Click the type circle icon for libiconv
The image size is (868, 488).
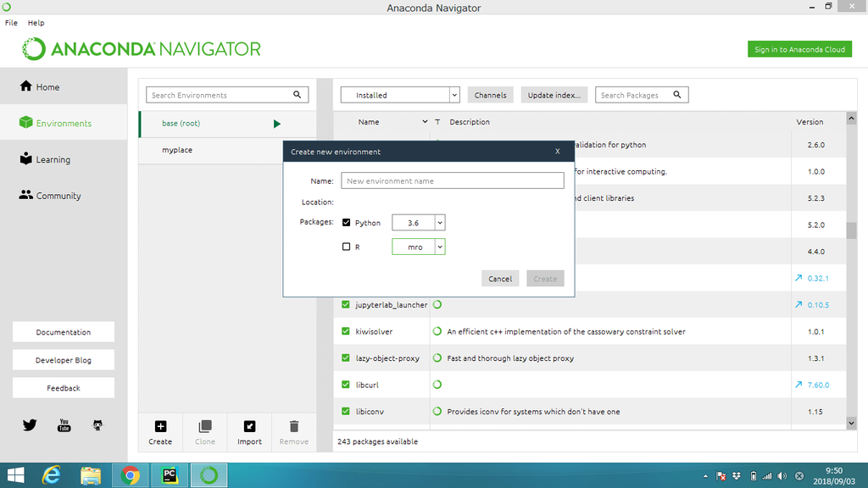point(437,411)
